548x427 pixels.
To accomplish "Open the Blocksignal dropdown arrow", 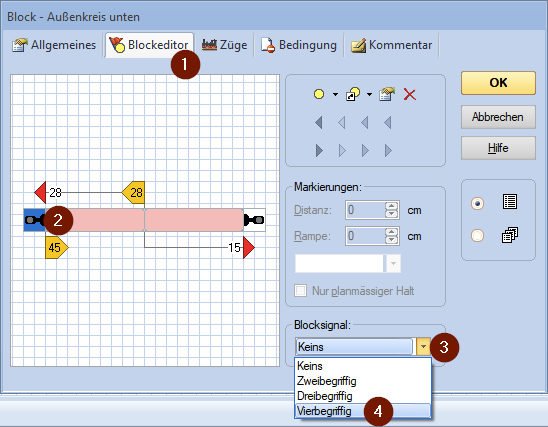I will tap(423, 347).
